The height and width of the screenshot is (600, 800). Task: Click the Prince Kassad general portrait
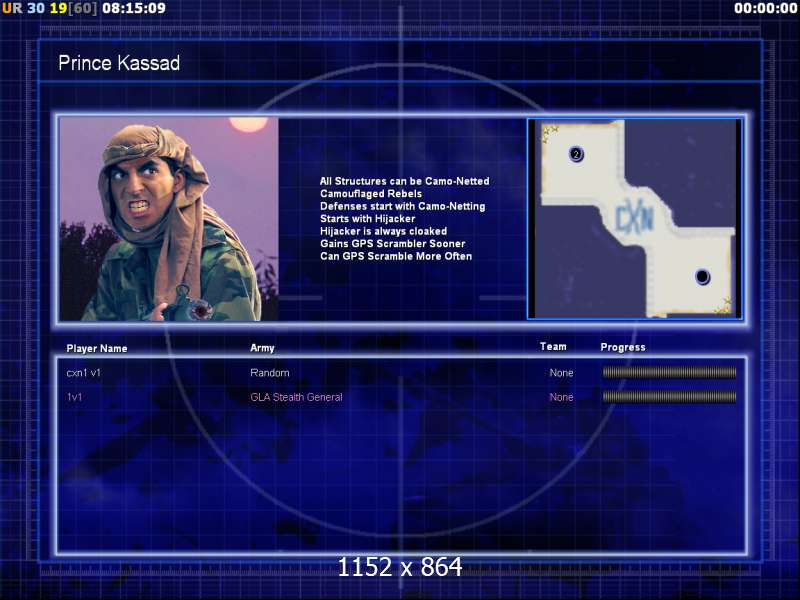[x=169, y=219]
